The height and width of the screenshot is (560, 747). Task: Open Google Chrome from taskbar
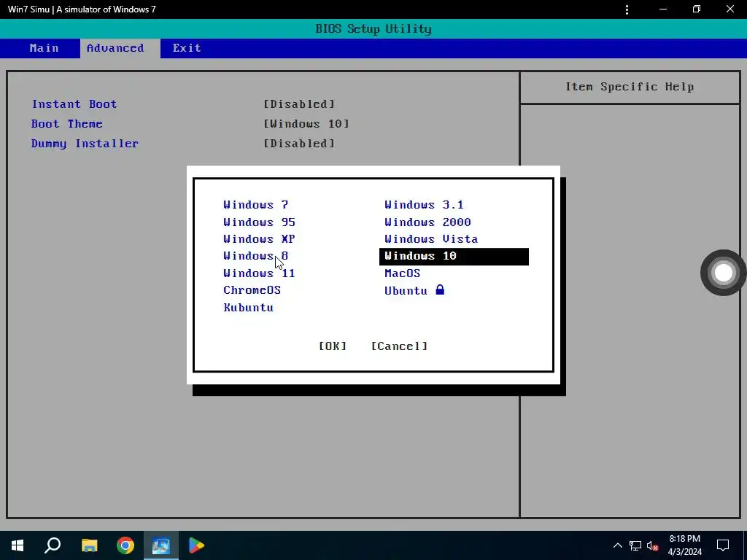pyautogui.click(x=125, y=545)
